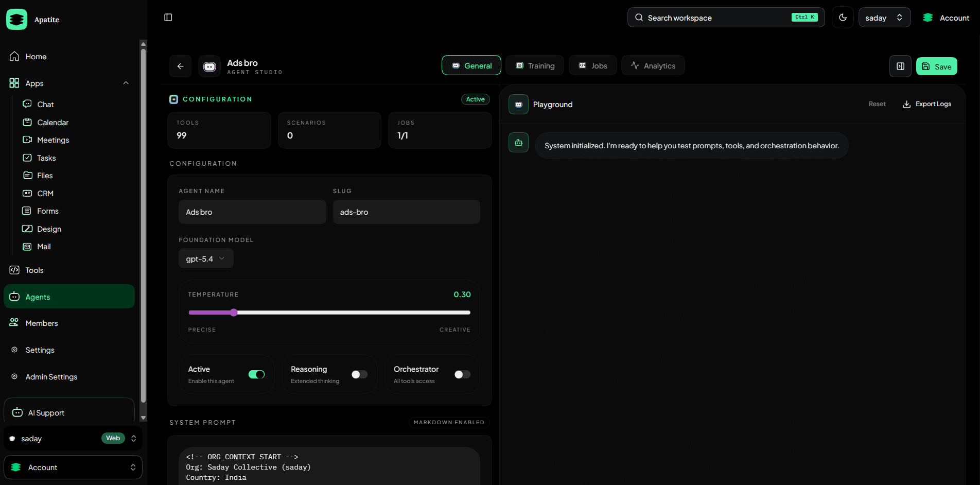
Task: Switch to the General tab
Action: [x=471, y=65]
